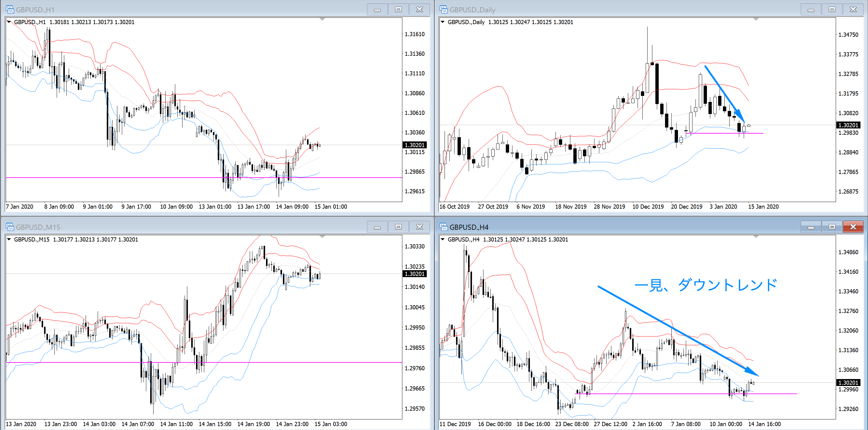Click the GBPUSD H4 chart window icon

pyautogui.click(x=443, y=227)
